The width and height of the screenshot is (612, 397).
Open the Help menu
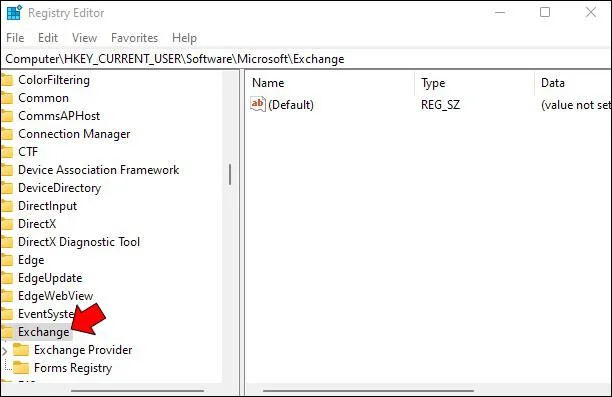pyautogui.click(x=184, y=38)
